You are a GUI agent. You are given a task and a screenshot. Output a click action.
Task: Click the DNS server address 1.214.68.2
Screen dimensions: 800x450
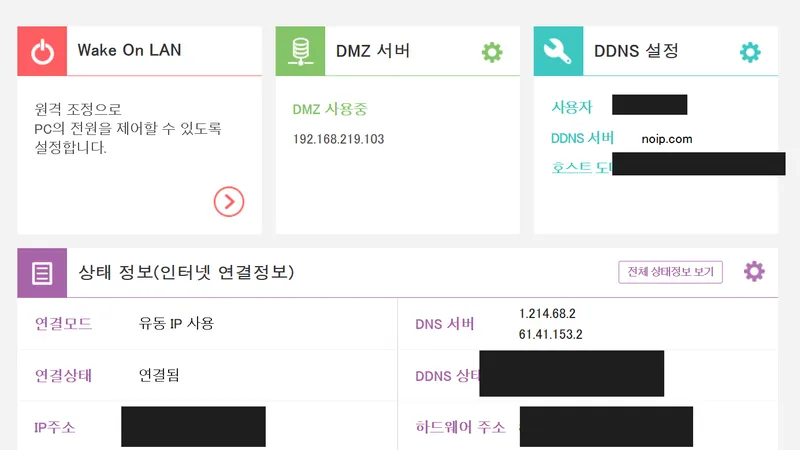[547, 313]
